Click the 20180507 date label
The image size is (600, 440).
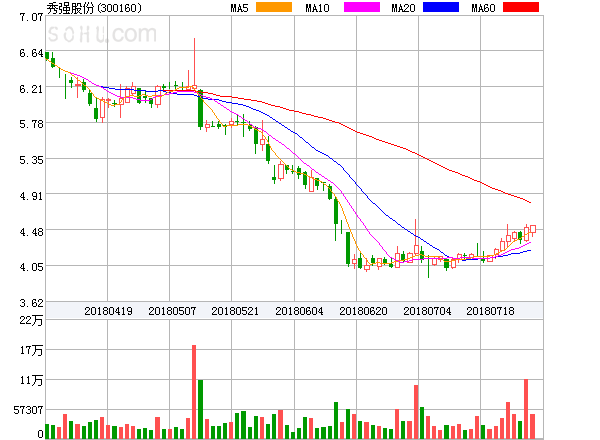point(172,311)
